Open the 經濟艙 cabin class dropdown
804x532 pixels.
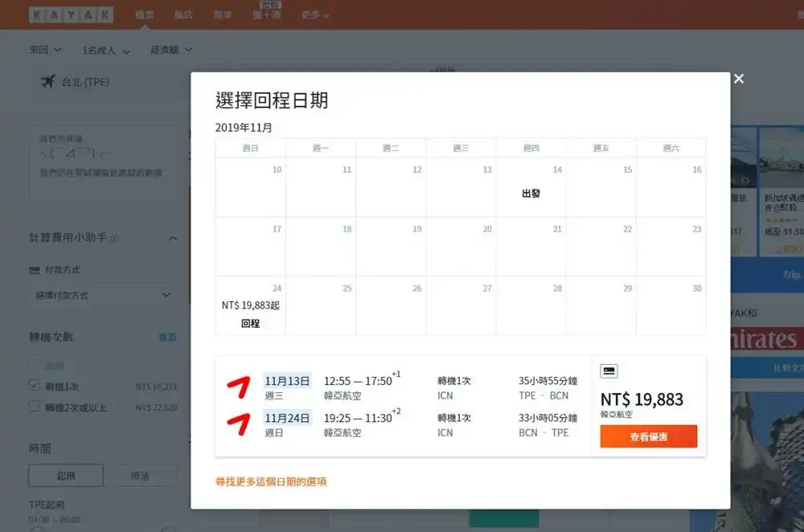click(171, 50)
